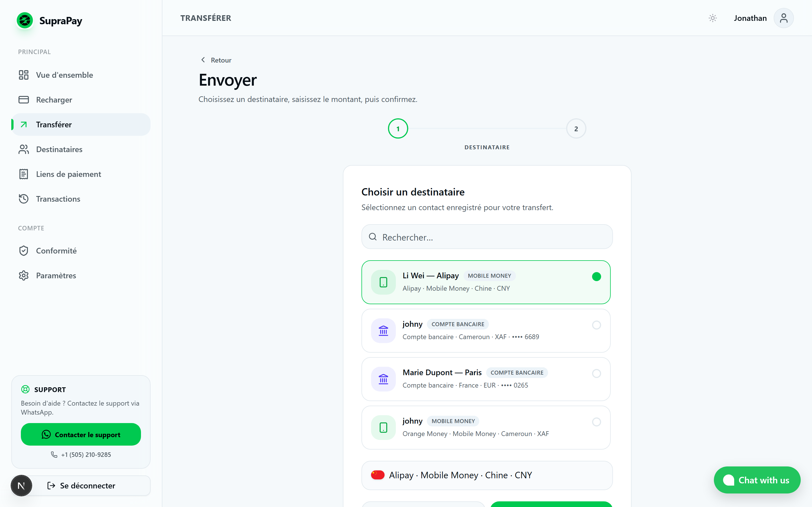Click the Marie Dupont bank building icon
Image resolution: width=812 pixels, height=507 pixels.
point(383,379)
